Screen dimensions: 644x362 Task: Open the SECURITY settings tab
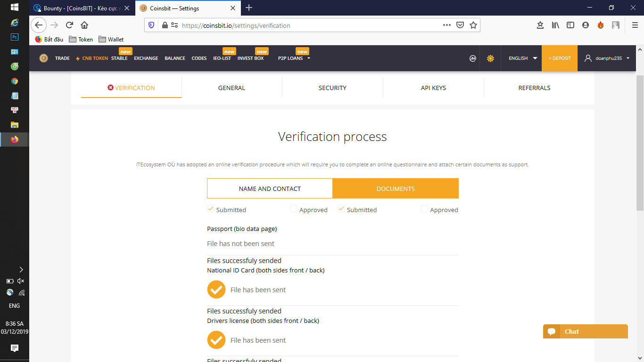coord(332,88)
